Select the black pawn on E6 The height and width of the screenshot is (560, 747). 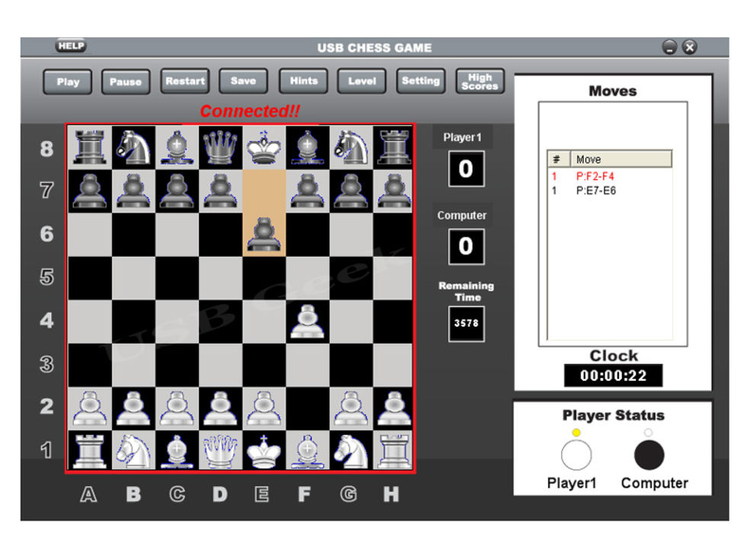point(264,235)
